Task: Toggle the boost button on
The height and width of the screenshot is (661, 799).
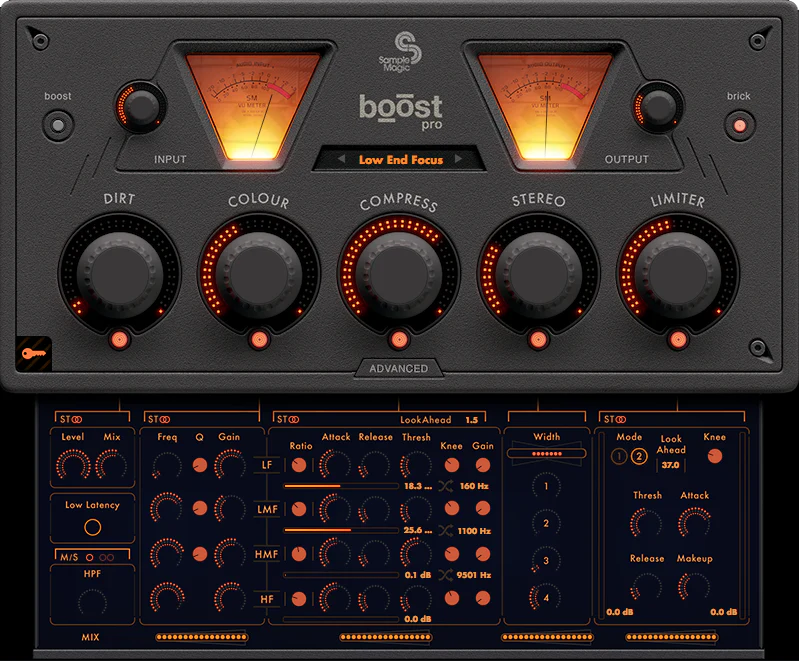Action: (58, 125)
